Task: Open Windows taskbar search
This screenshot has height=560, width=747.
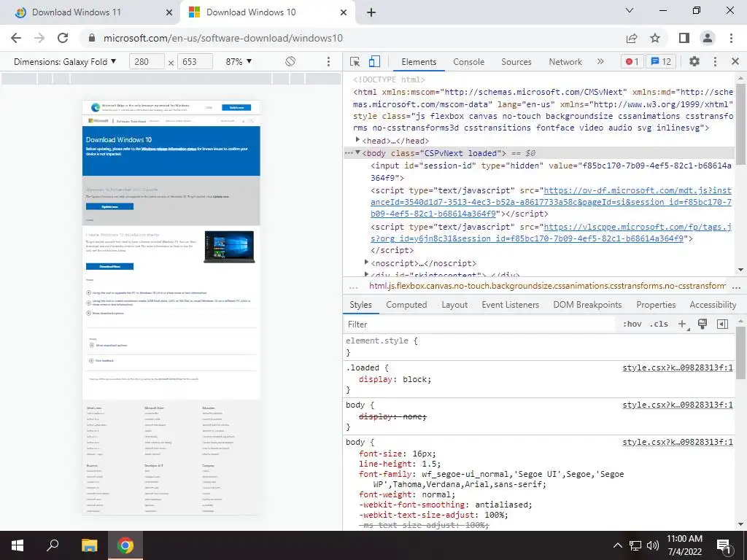Action: pos(53,545)
